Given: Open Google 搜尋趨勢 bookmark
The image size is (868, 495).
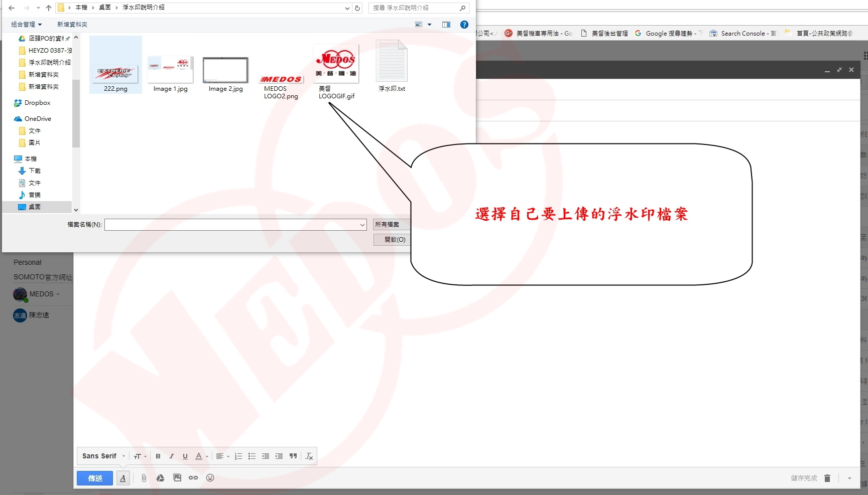Looking at the screenshot, I should coord(668,34).
